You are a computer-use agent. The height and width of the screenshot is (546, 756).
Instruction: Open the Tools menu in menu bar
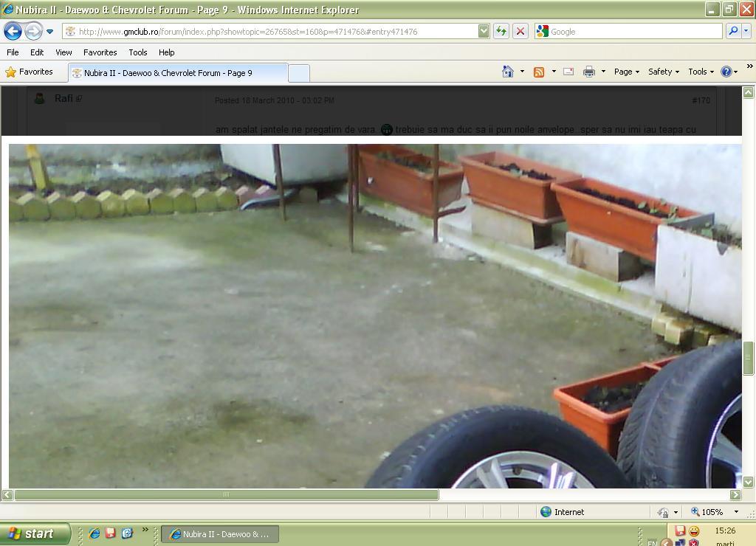138,52
